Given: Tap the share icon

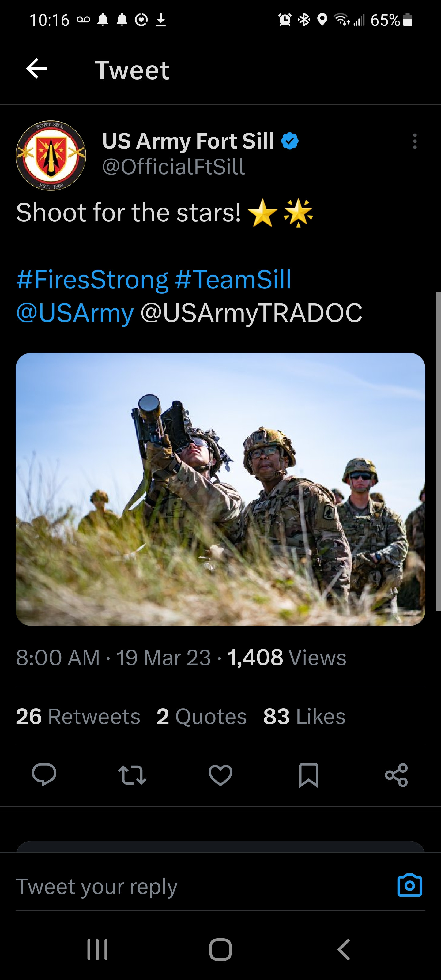Looking at the screenshot, I should coord(396,775).
